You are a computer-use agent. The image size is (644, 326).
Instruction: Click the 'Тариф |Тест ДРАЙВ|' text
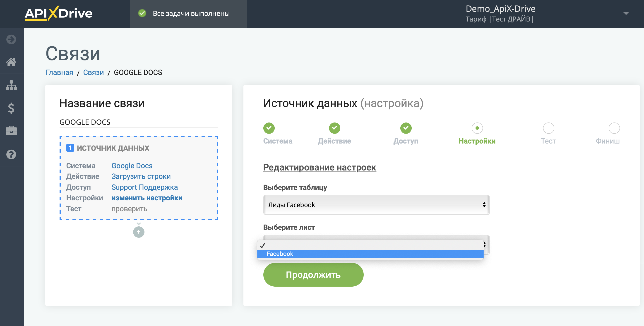499,19
